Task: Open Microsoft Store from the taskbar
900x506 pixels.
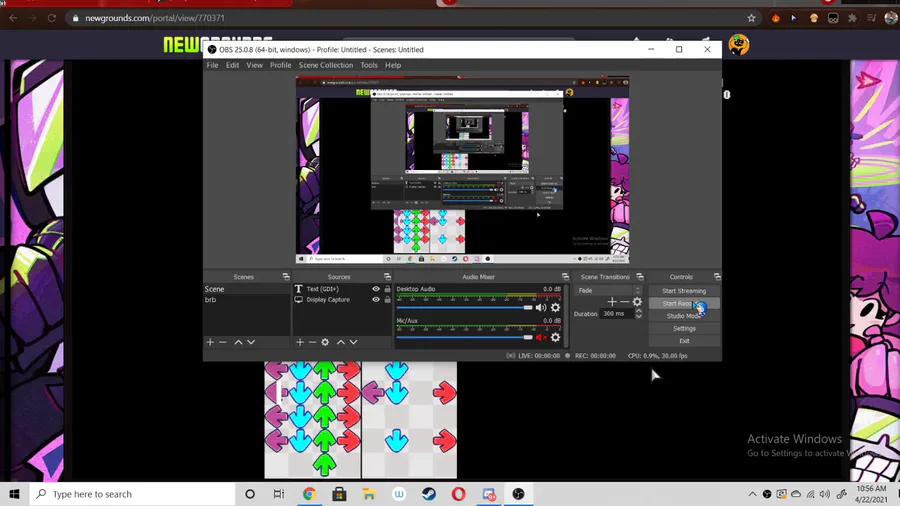Action: (x=339, y=494)
